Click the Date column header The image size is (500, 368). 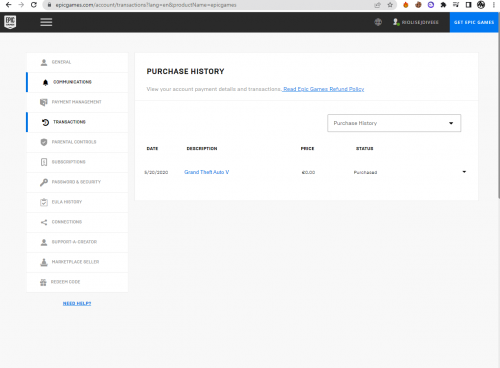(152, 148)
